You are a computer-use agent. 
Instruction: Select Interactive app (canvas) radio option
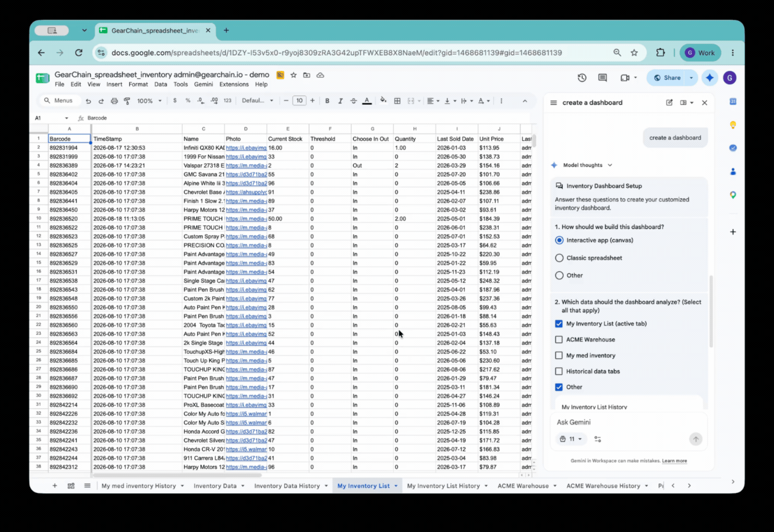[x=559, y=240]
